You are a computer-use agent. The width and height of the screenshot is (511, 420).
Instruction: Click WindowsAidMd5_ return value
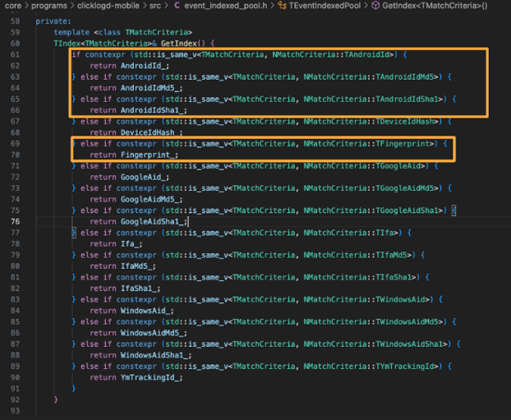coord(152,333)
